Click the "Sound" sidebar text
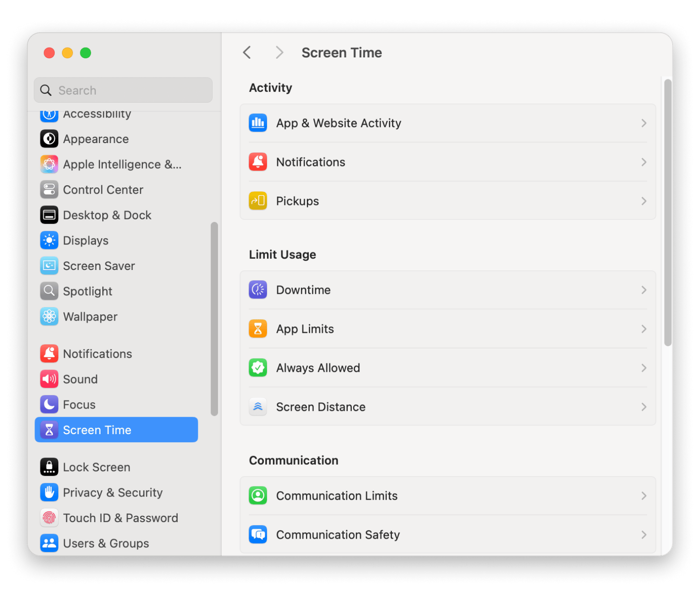Screen dimensions: 700x592 80,379
